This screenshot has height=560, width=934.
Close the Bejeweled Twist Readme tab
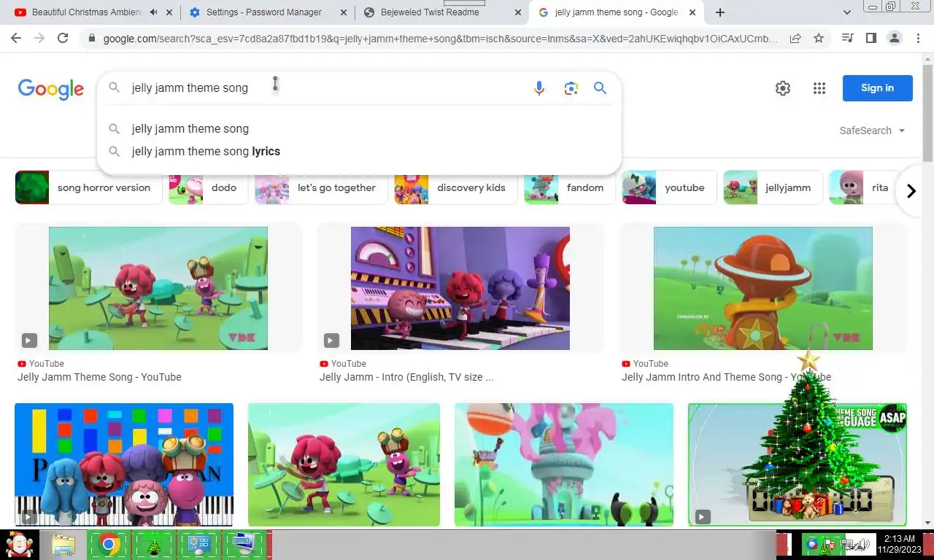(x=518, y=12)
